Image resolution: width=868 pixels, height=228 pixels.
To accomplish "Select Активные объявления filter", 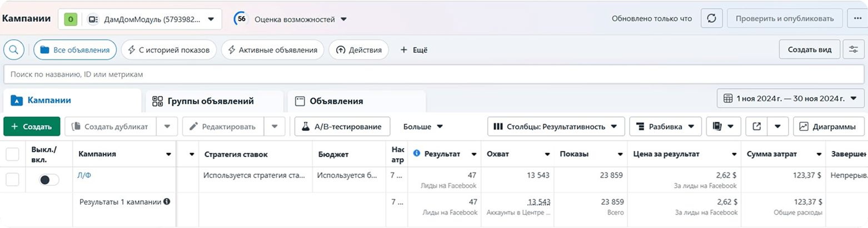I will pyautogui.click(x=272, y=49).
